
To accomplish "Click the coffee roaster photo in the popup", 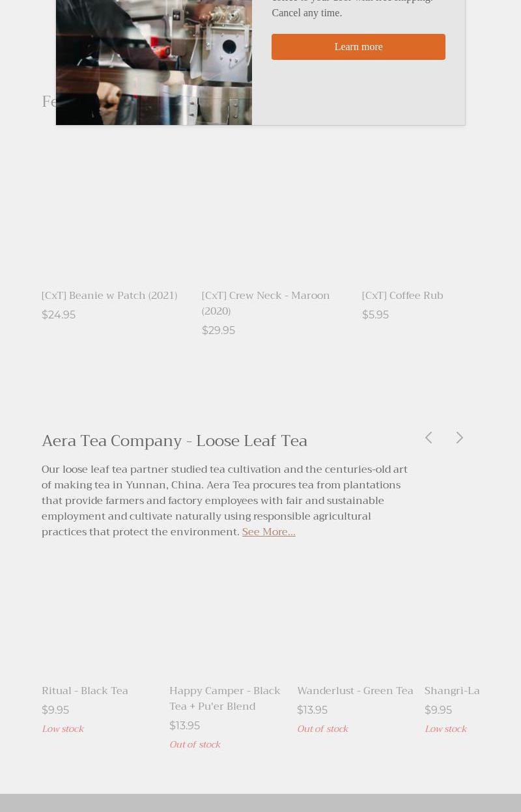I will pyautogui.click(x=154, y=62).
